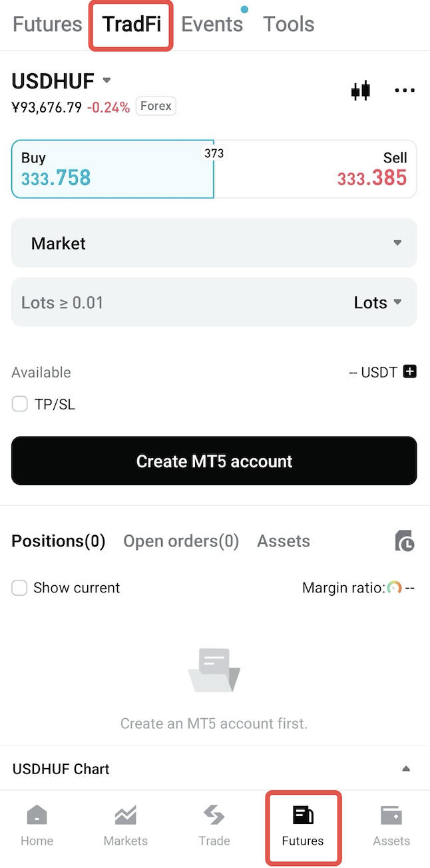Viewport: 430px width, 868px height.
Task: Enable the TP/SL checkbox
Action: 19,404
